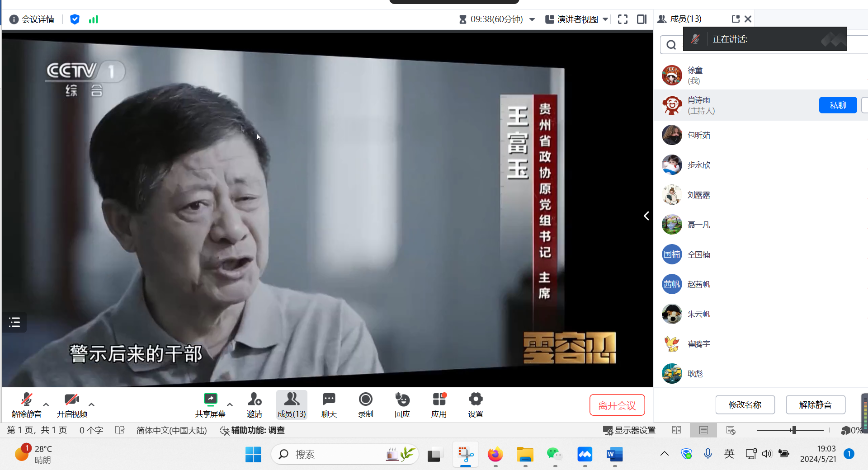868x470 pixels.
Task: Adjust the Word zoom slider
Action: coord(793,430)
